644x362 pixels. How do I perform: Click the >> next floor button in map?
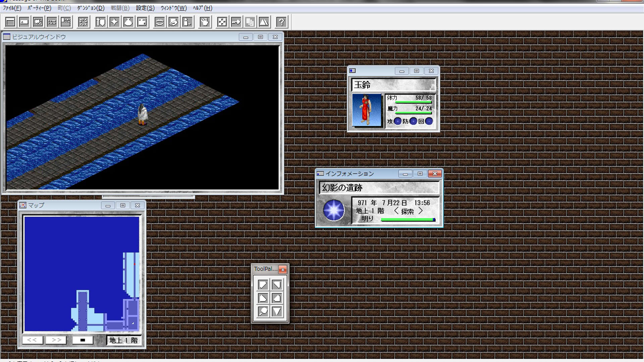(56, 340)
